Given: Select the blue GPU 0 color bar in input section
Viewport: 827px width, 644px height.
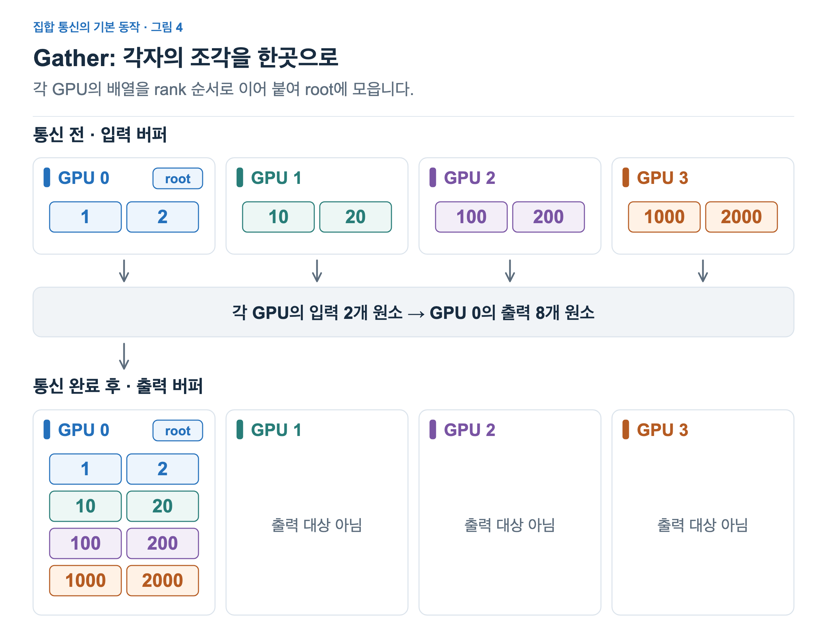Looking at the screenshot, I should [47, 177].
